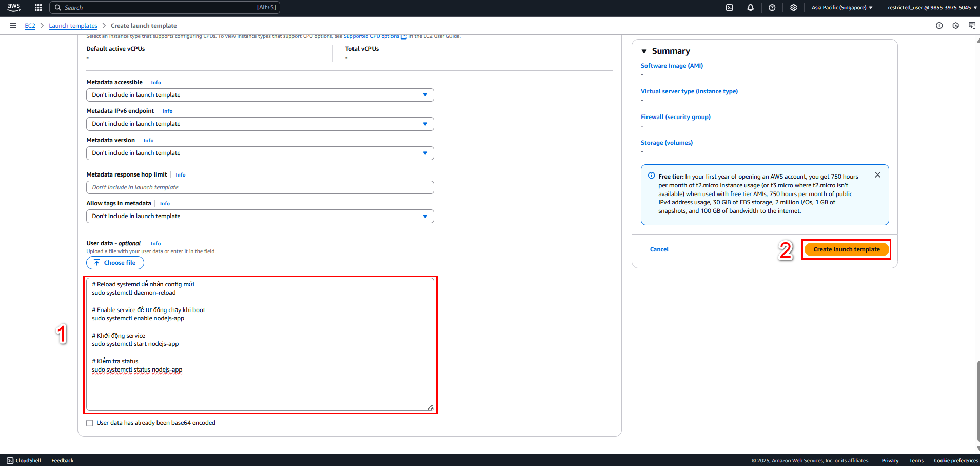Open the AWS services grid menu
Viewport: 980px width, 466px height.
click(x=38, y=8)
